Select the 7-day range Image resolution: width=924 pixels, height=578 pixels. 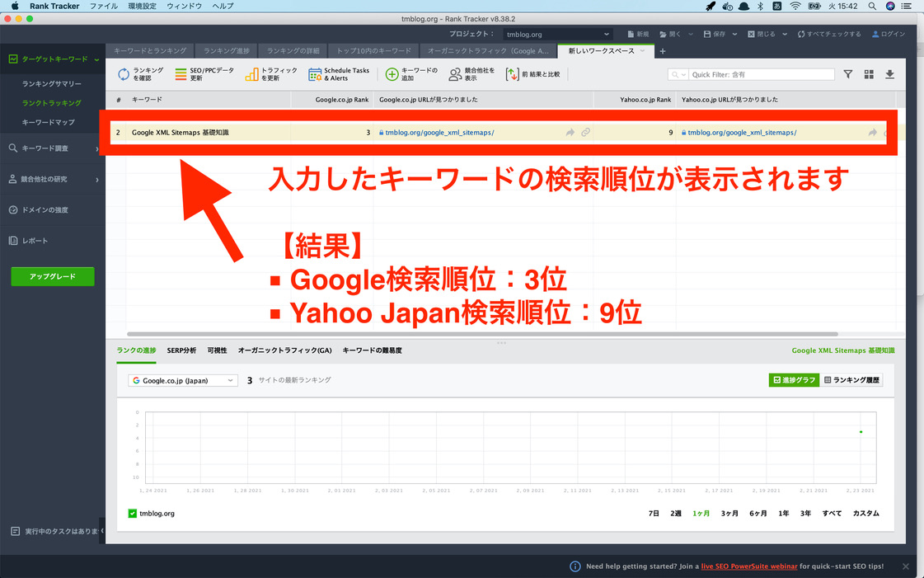click(654, 513)
